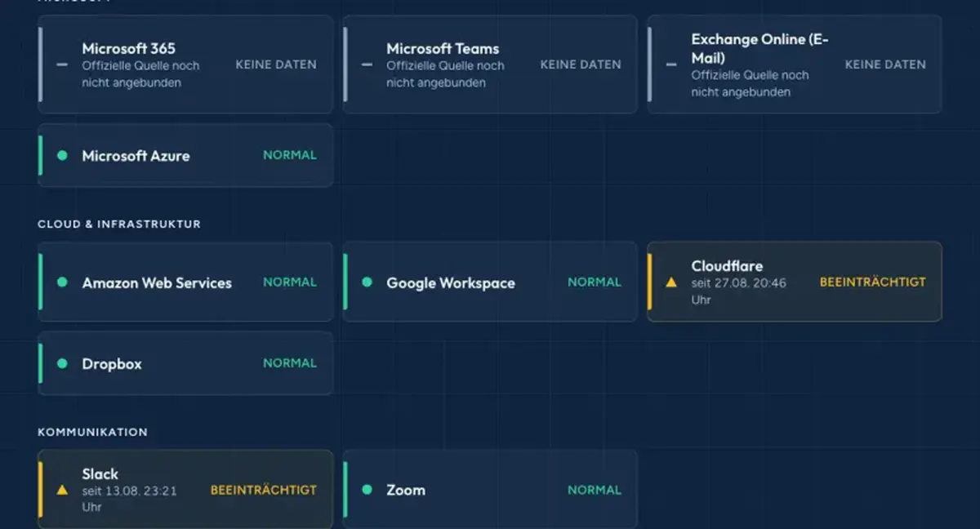Click the green status dot for Dropbox
This screenshot has width=980, height=529.
(x=62, y=363)
